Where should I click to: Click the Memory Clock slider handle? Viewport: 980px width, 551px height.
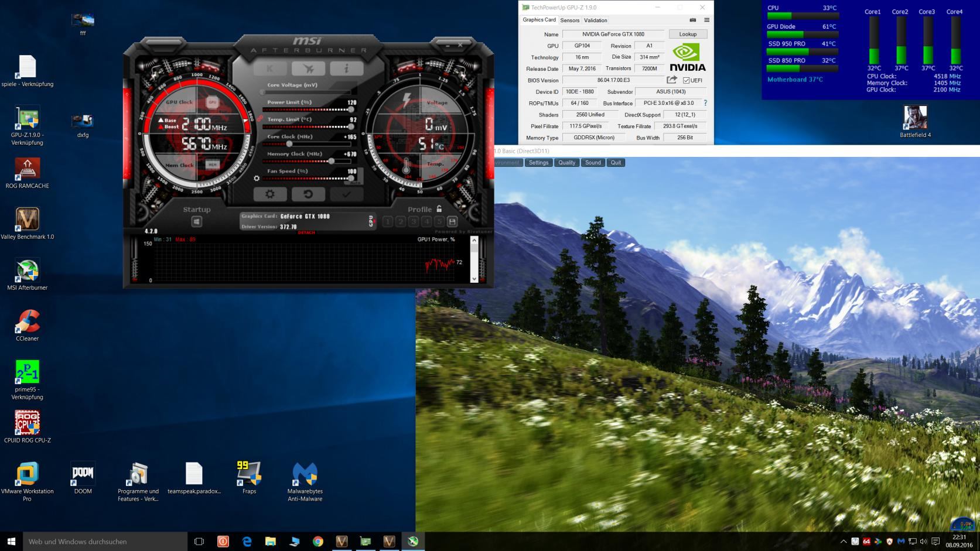[x=332, y=161]
